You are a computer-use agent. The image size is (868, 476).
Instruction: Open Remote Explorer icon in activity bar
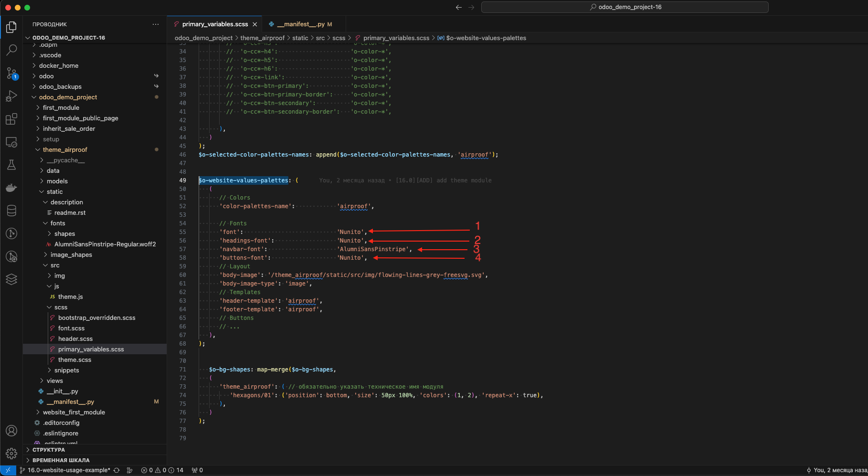pos(11,142)
